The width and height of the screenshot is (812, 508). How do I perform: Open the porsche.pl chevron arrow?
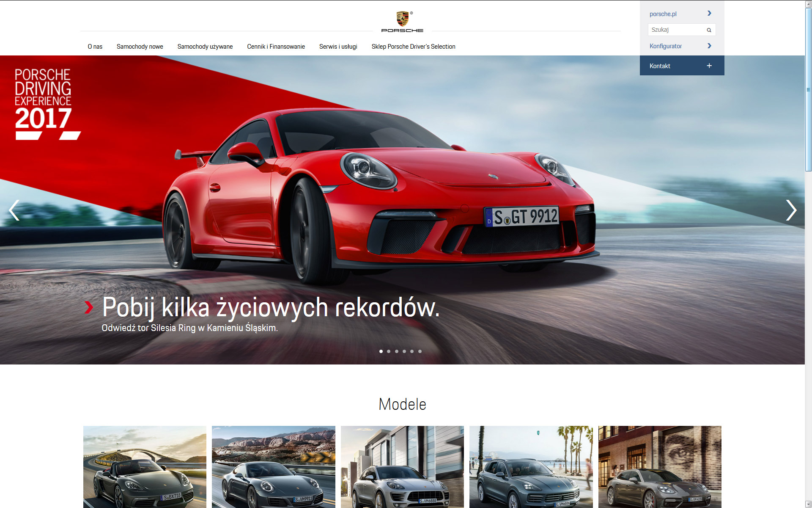pos(709,13)
